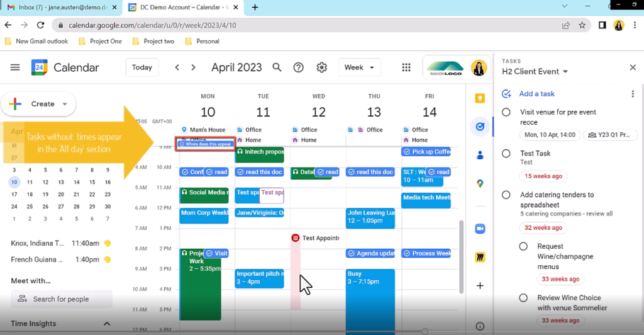Open Miro add-on icon in side panel
This screenshot has height=335, width=644.
[480, 258]
